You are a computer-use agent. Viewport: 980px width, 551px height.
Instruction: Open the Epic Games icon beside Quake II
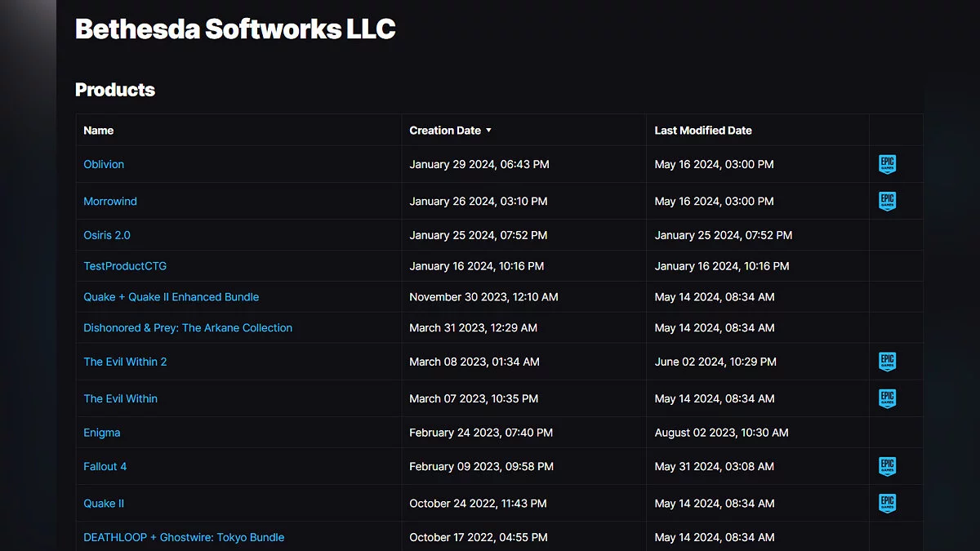click(x=887, y=503)
